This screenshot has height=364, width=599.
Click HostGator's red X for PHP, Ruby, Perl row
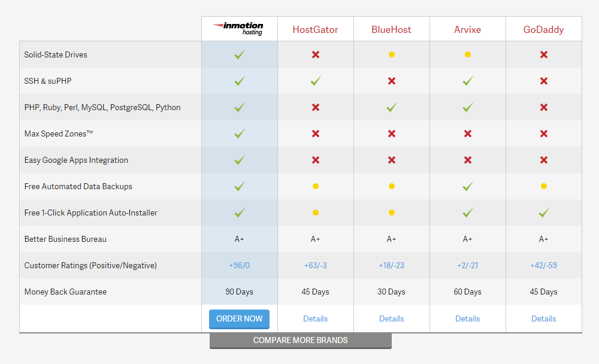coord(315,107)
